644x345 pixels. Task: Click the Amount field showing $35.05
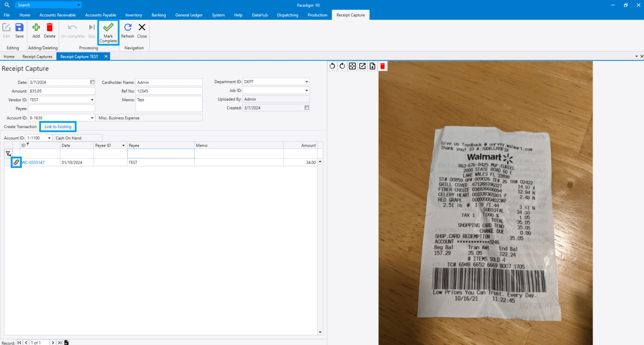(62, 91)
